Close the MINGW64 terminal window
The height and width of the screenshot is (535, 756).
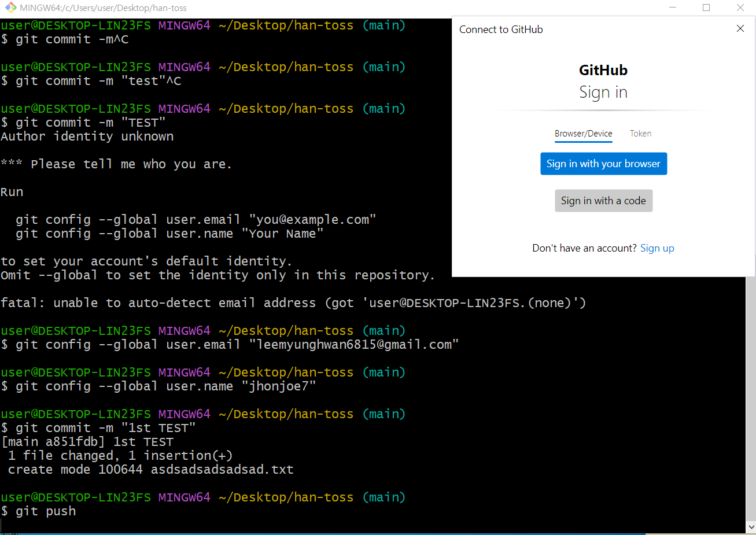click(740, 8)
